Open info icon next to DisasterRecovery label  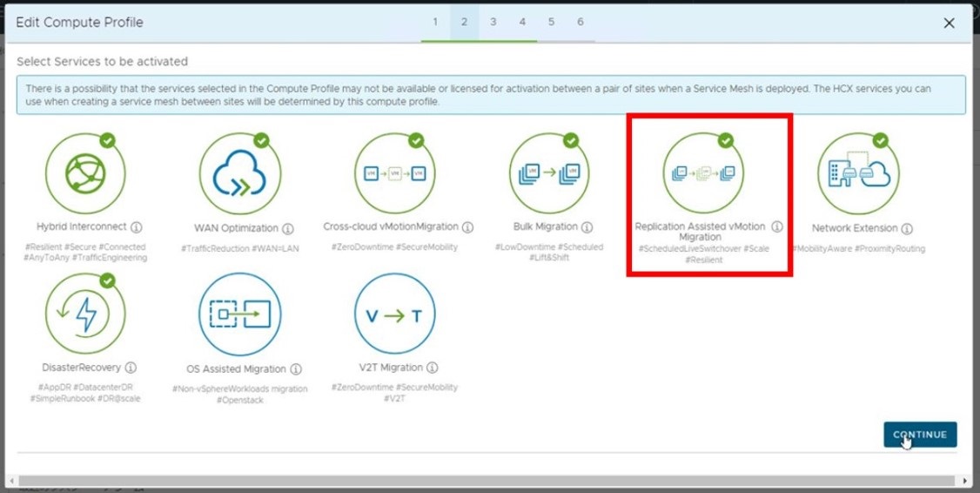(x=131, y=368)
